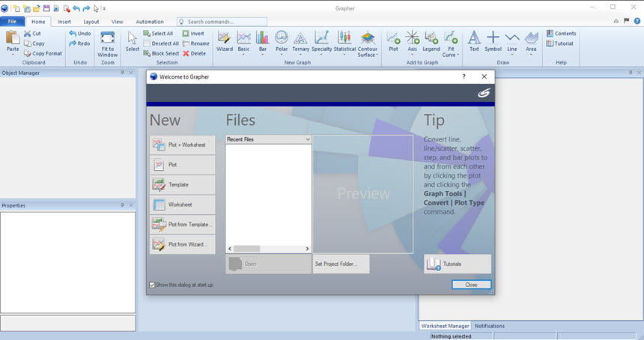Click the Deselect All checkbox item
The width and height of the screenshot is (644, 340).
coord(161,43)
